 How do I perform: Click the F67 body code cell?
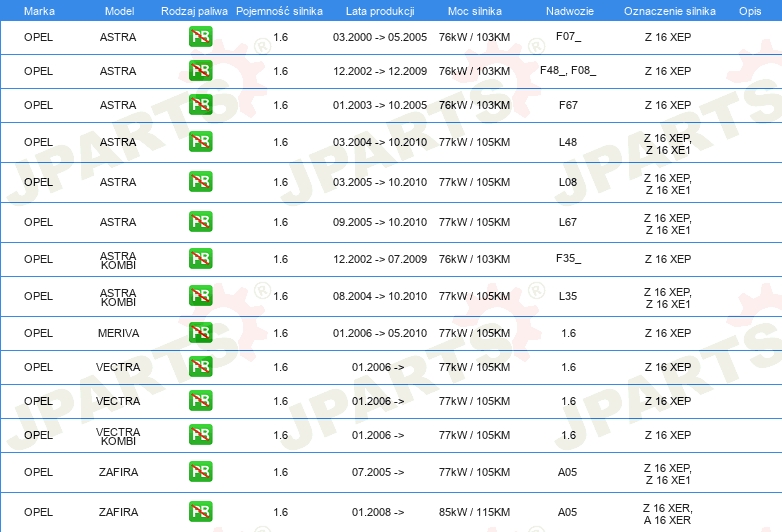pos(568,105)
